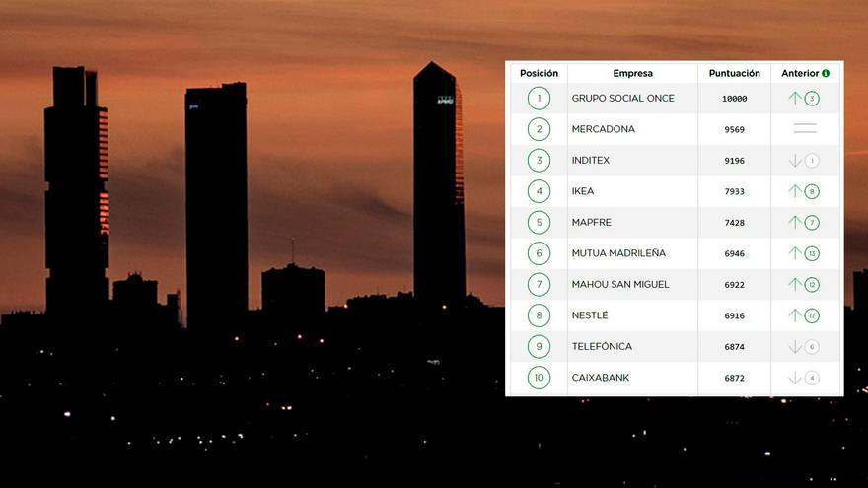Click the up arrow in Mapfre row
The width and height of the screenshot is (868, 488).
(795, 223)
